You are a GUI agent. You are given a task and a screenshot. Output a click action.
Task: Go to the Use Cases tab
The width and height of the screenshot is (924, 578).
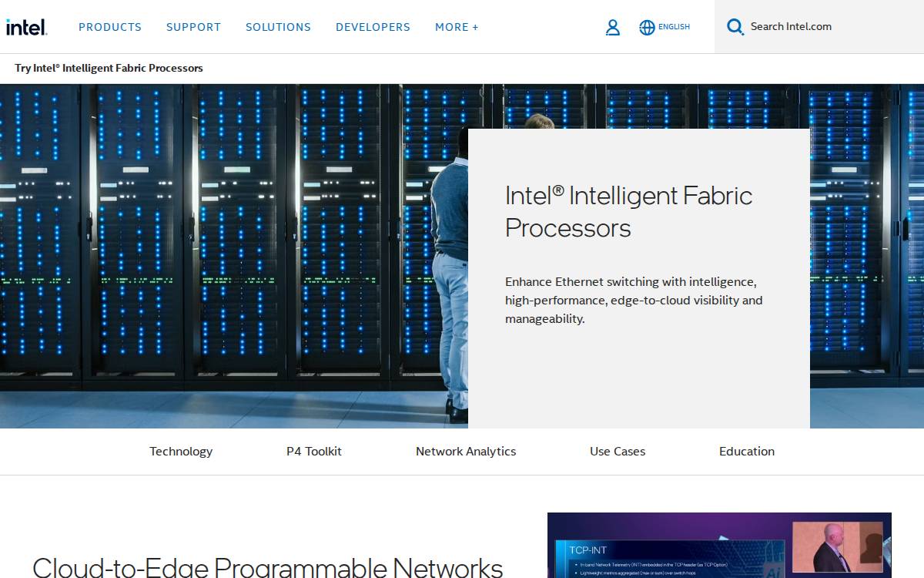(618, 452)
